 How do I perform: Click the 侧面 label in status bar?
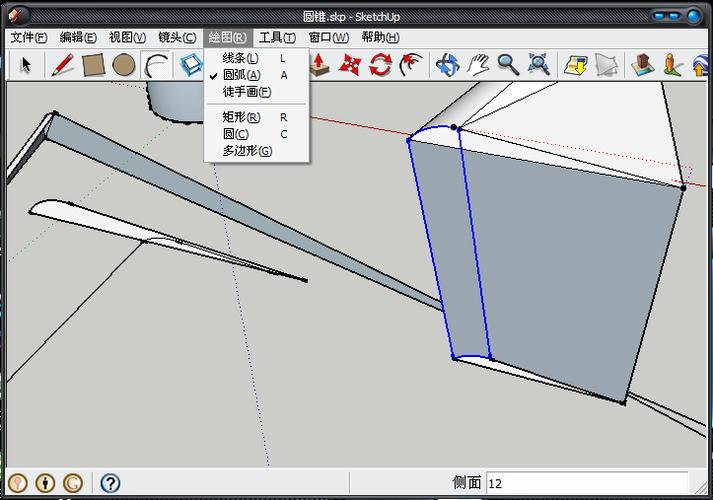point(467,483)
